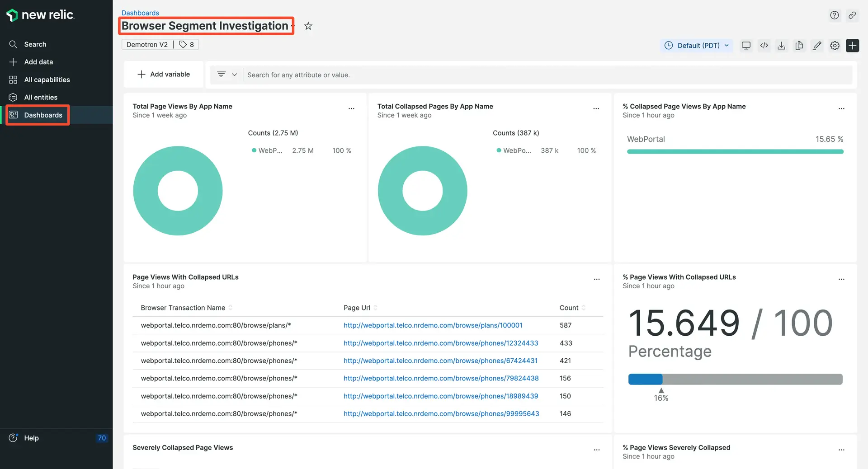Viewport: 868px width, 469px height.
Task: Click the plus add widget button
Action: point(852,46)
